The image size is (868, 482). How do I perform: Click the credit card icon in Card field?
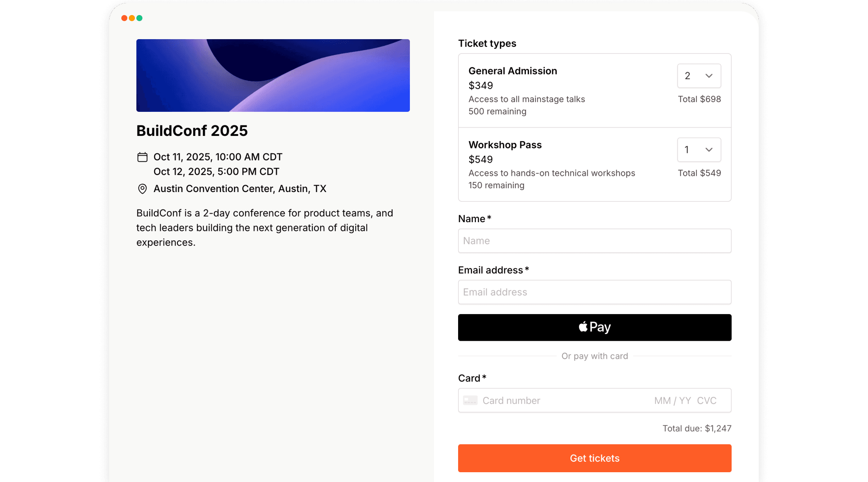[x=470, y=400]
